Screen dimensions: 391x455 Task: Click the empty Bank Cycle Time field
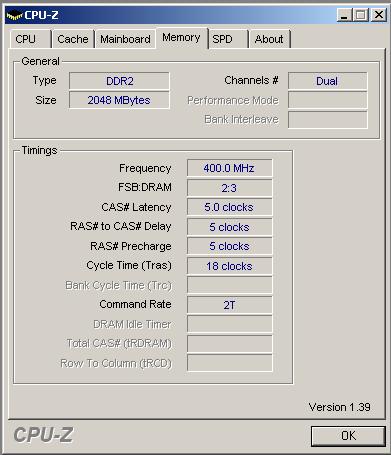(x=230, y=285)
